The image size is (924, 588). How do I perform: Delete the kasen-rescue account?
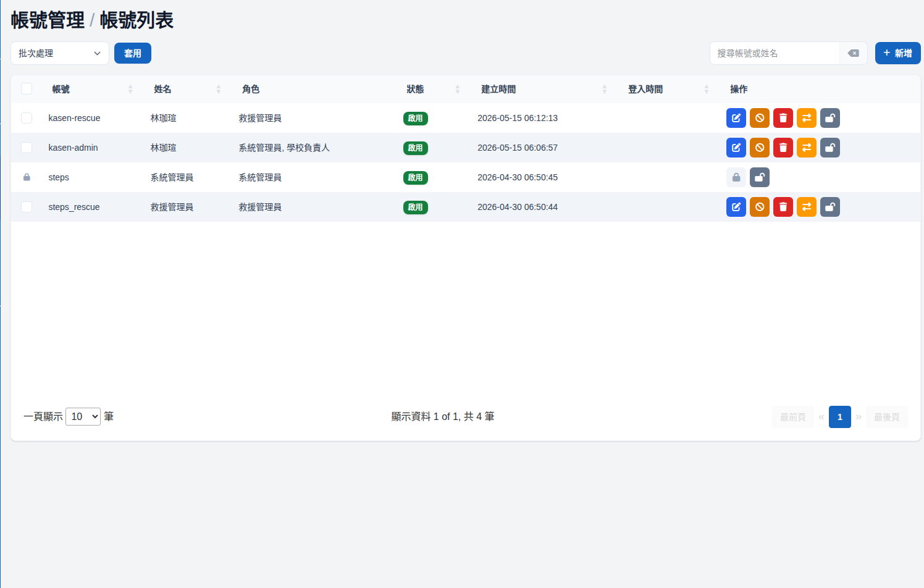coord(783,118)
